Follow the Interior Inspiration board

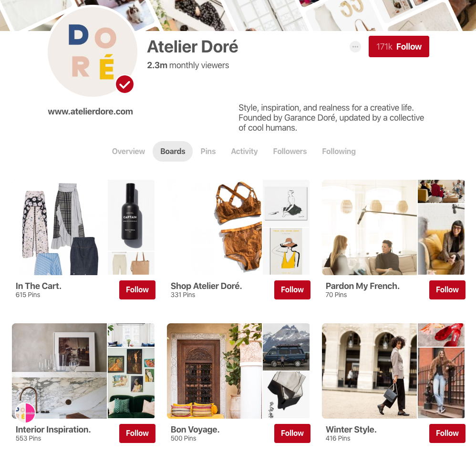[137, 433]
